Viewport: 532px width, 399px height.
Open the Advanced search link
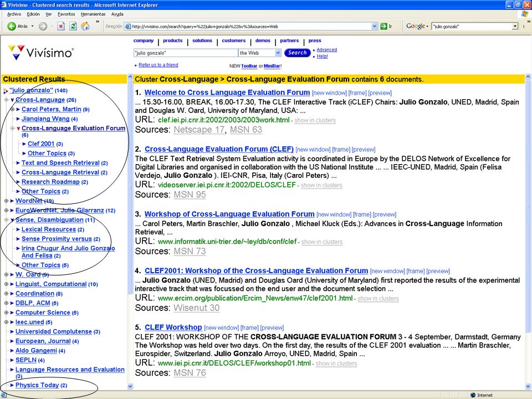pyautogui.click(x=327, y=49)
